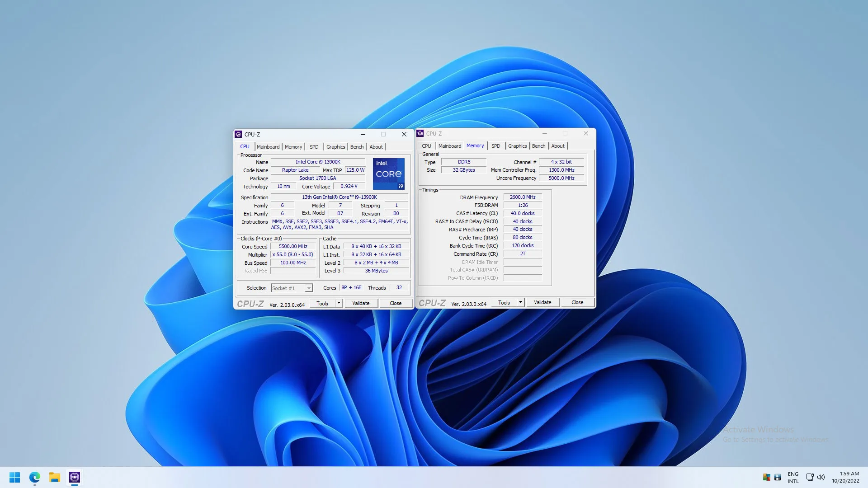Click the Level 3 cache value 36 MBytes
The image size is (868, 488).
point(376,271)
